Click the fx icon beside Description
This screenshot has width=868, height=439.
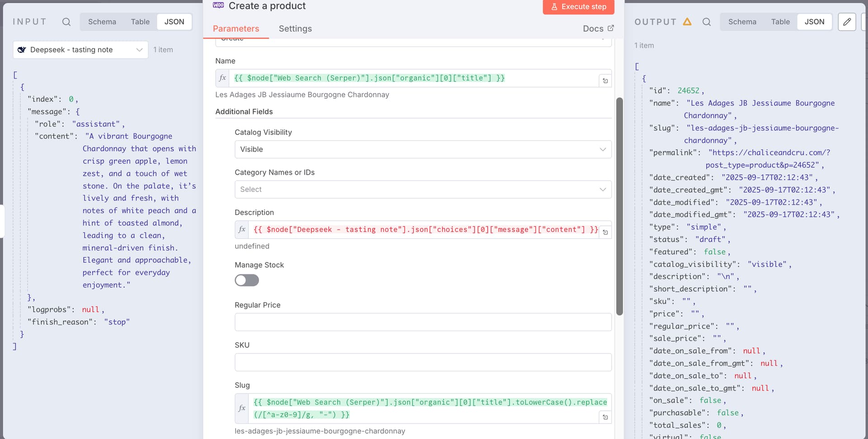[x=242, y=229]
